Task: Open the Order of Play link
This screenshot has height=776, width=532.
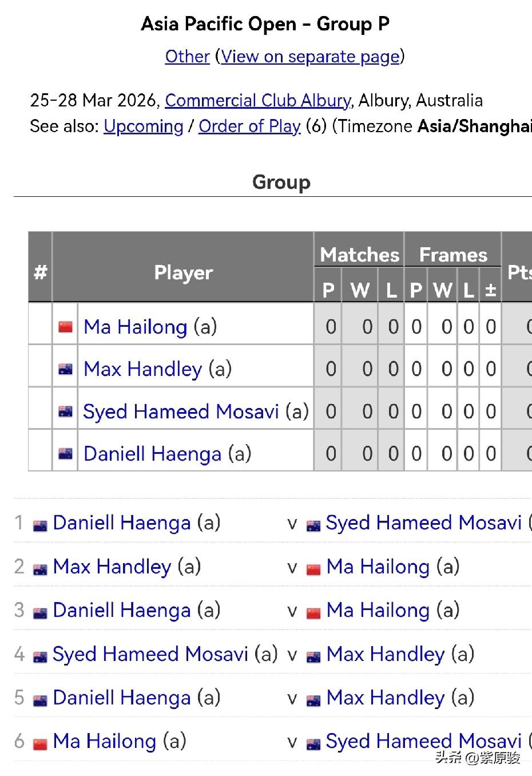Action: (x=249, y=126)
